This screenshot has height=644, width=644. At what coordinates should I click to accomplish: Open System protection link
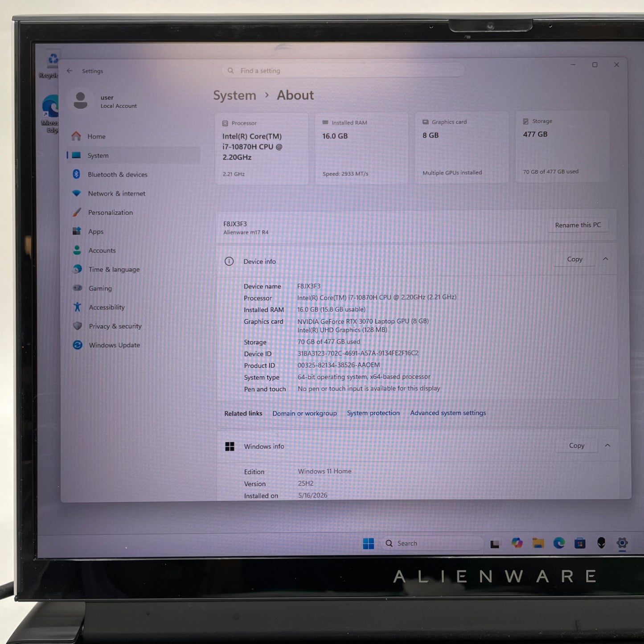tap(373, 413)
